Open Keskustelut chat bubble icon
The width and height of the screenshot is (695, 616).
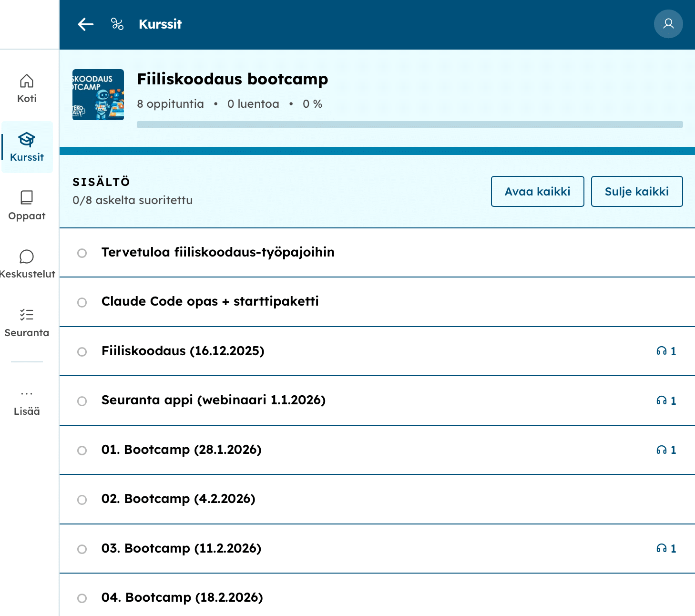(27, 257)
